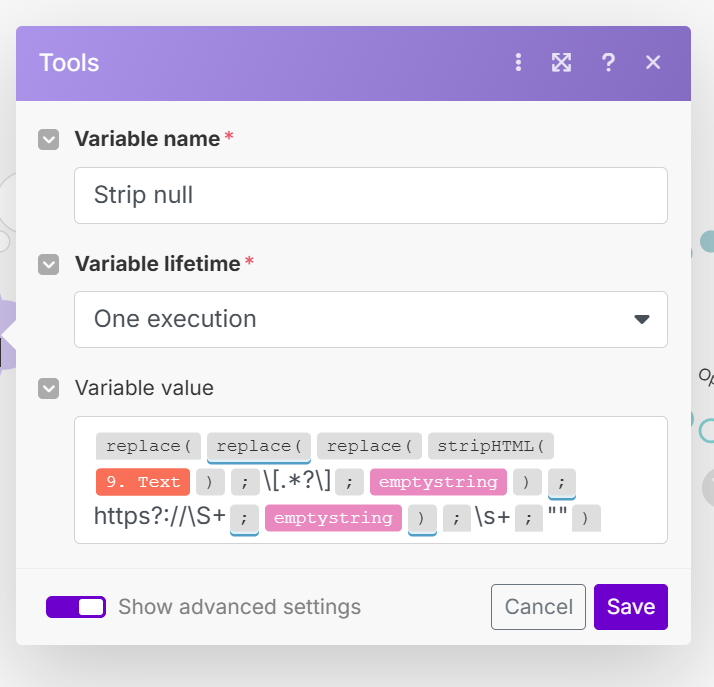Viewport: 714px width, 687px height.
Task: Collapse the Variable value field toggle
Action: [48, 388]
